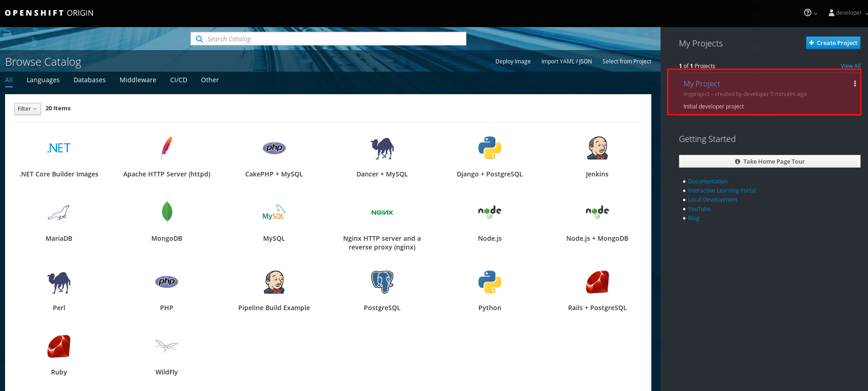Click the MariaDB label text
Image resolution: width=868 pixels, height=391 pixels.
(x=59, y=238)
